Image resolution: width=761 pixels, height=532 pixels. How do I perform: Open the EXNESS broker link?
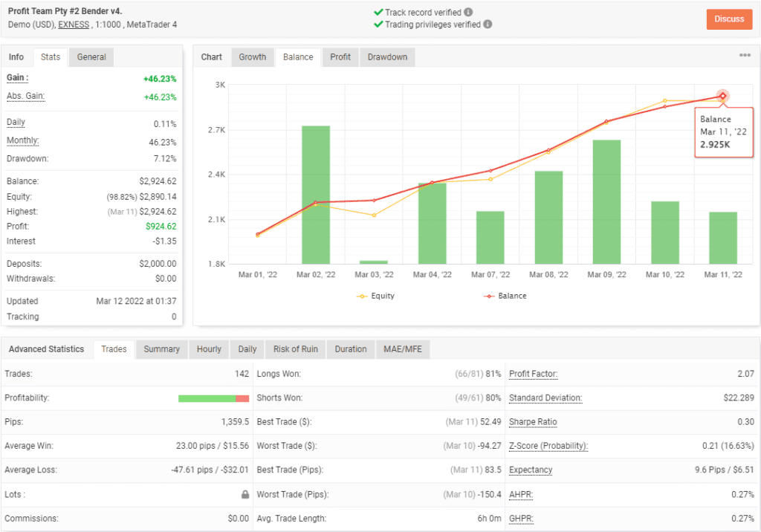[73, 25]
